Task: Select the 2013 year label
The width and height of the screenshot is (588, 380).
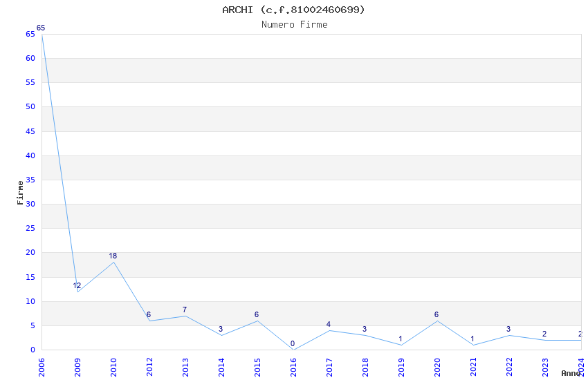Action: 185,368
